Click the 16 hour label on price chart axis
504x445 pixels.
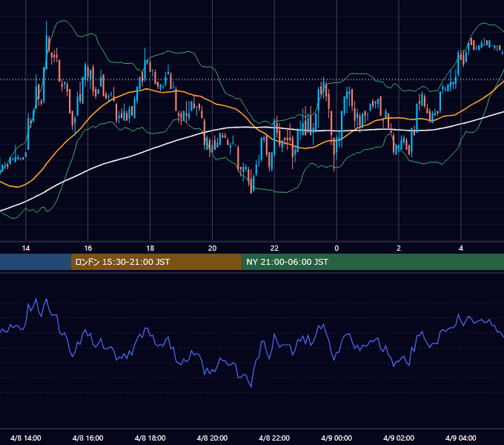[87, 248]
